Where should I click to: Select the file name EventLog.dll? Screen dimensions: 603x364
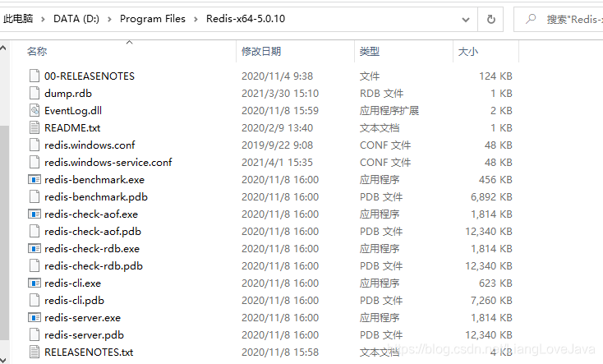click(x=73, y=110)
